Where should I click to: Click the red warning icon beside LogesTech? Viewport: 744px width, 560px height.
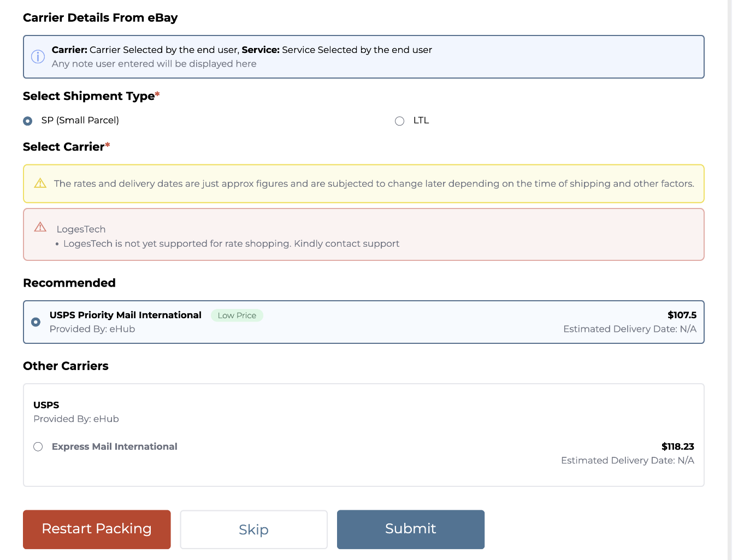click(x=40, y=227)
